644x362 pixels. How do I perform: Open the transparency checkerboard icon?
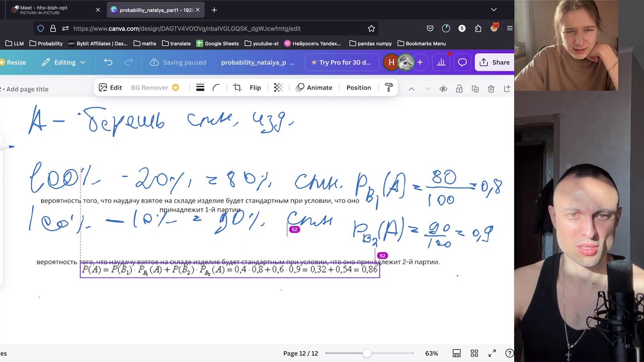coord(278,87)
